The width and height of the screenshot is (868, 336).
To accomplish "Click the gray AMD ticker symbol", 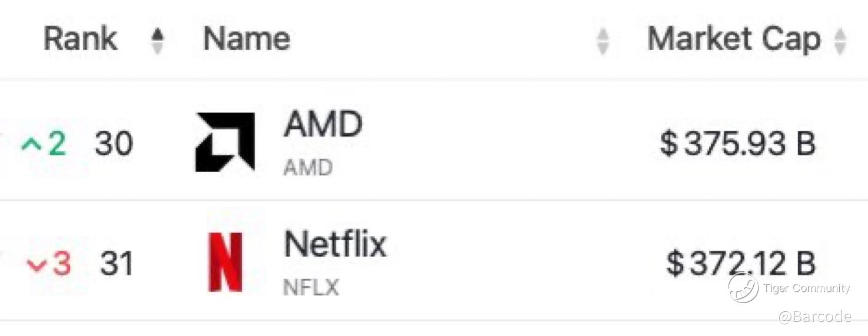I will click(x=308, y=168).
